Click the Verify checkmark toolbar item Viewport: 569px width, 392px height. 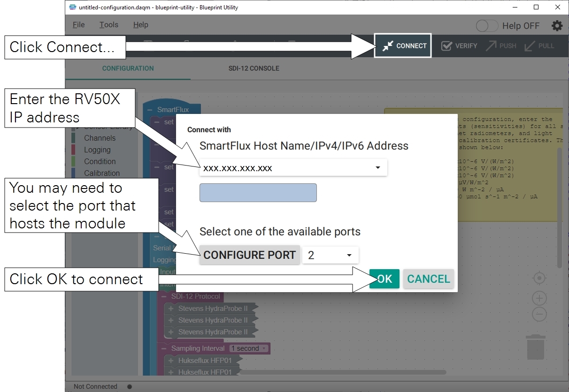(x=459, y=46)
